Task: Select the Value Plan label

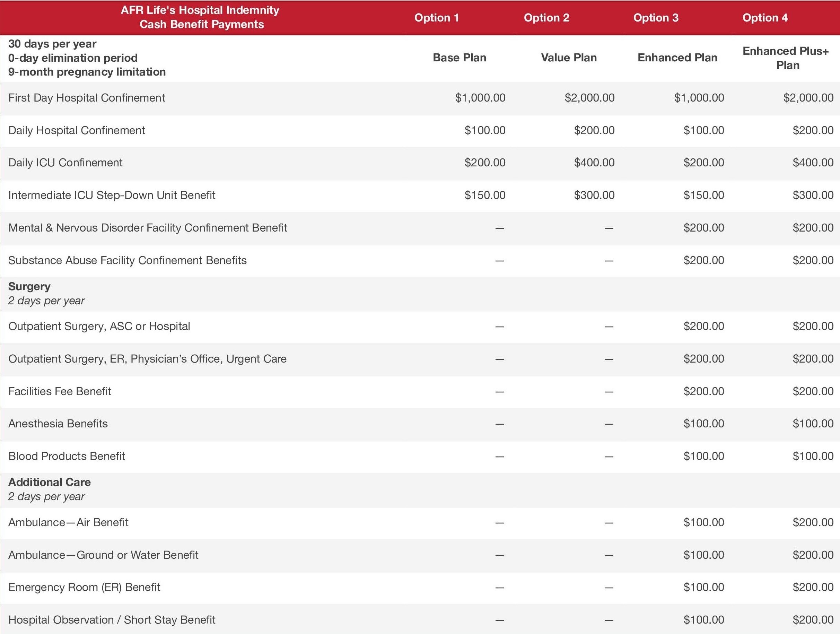Action: coord(569,57)
